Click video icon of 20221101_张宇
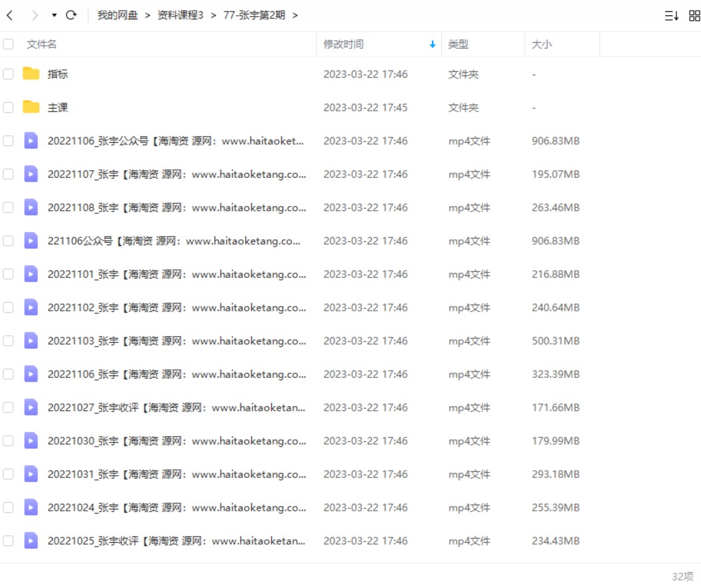701x588 pixels. (x=31, y=274)
